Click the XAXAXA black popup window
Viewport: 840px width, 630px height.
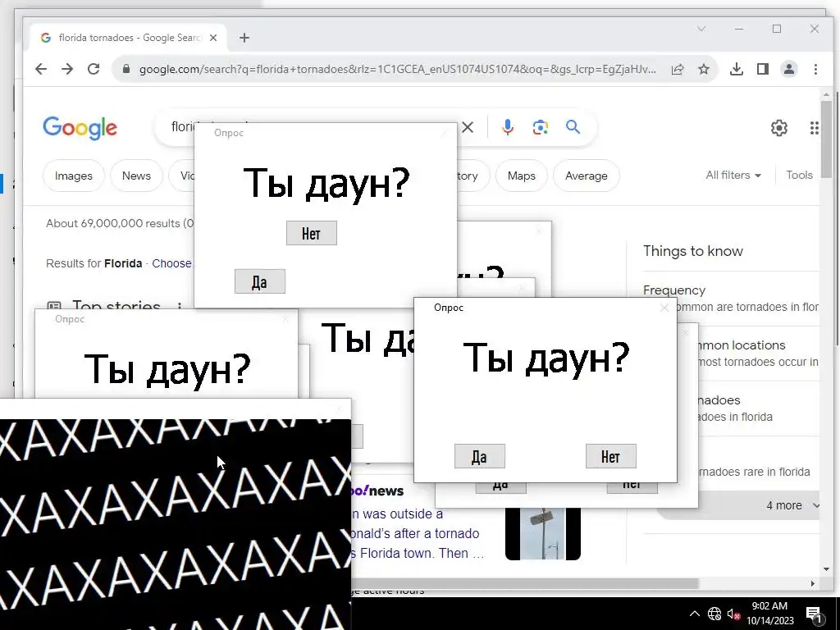point(176,524)
